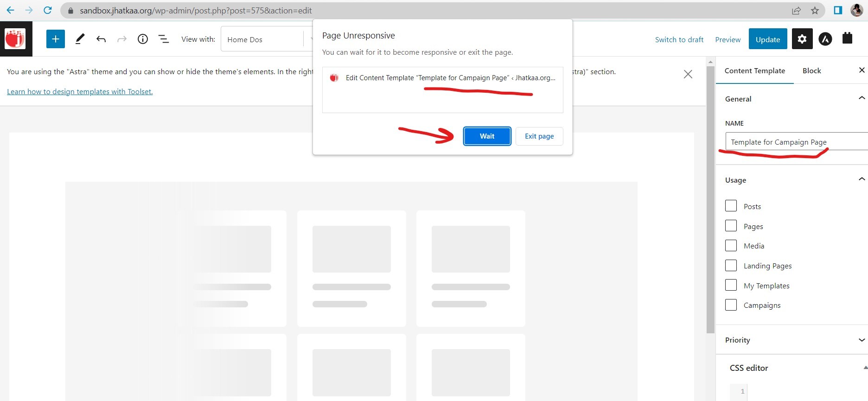Click the browser reload icon
Screen dimensions: 868x401
pos(47,10)
